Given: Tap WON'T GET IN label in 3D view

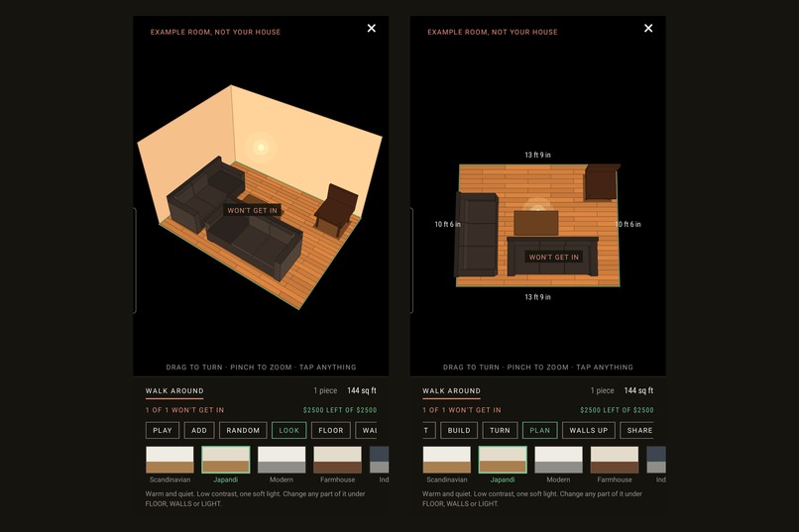Looking at the screenshot, I should [x=252, y=210].
